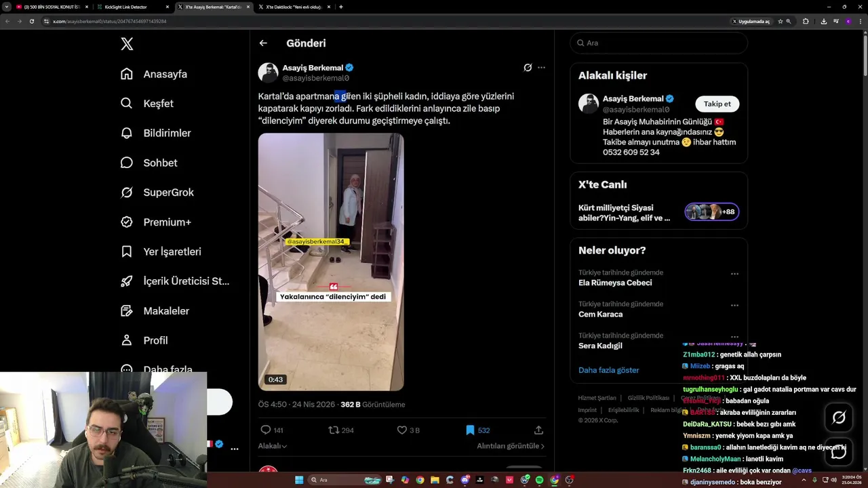Go to Profil page
The image size is (868, 488).
[145, 340]
